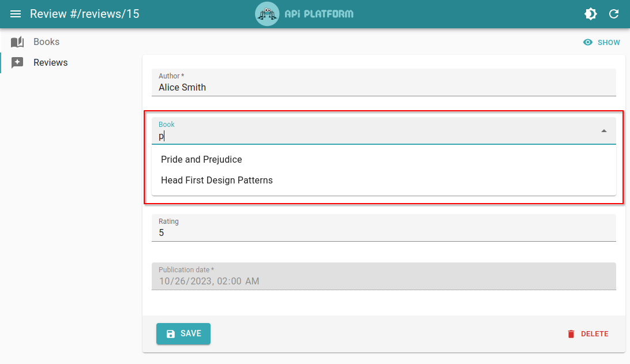630x364 pixels.
Task: Click the Books icon in the sidebar
Action: [17, 41]
